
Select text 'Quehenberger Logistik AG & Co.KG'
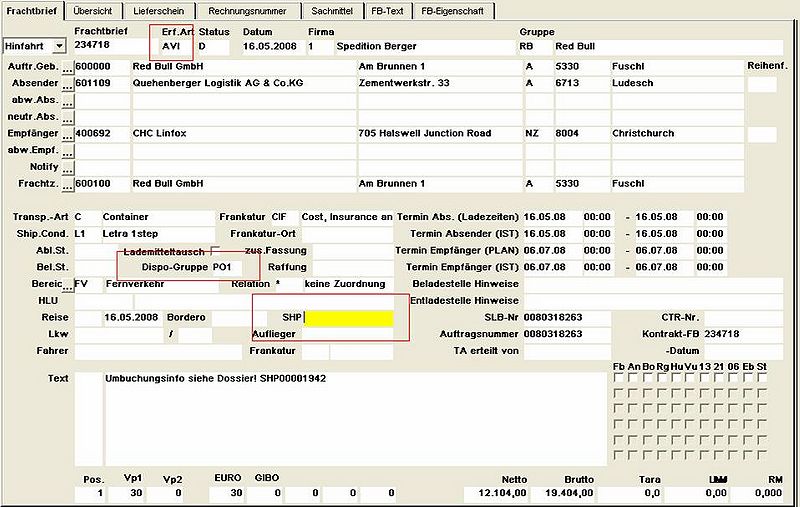tap(218, 83)
